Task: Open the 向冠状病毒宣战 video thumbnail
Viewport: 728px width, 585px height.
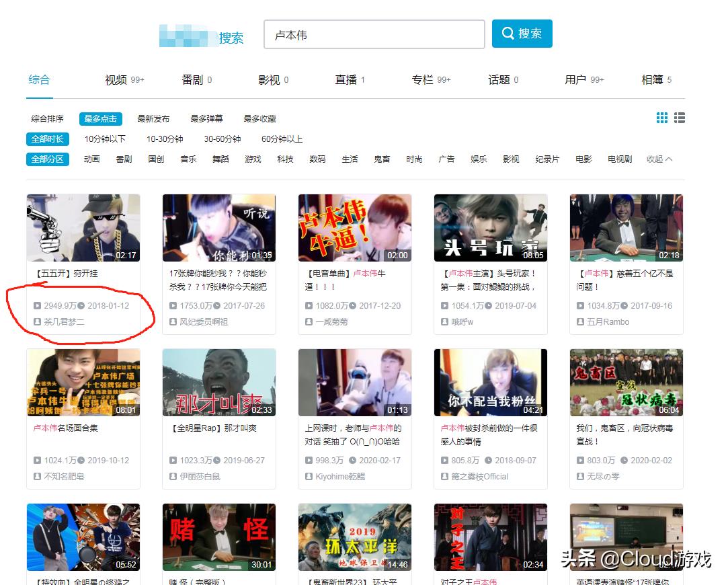Action: click(x=626, y=383)
